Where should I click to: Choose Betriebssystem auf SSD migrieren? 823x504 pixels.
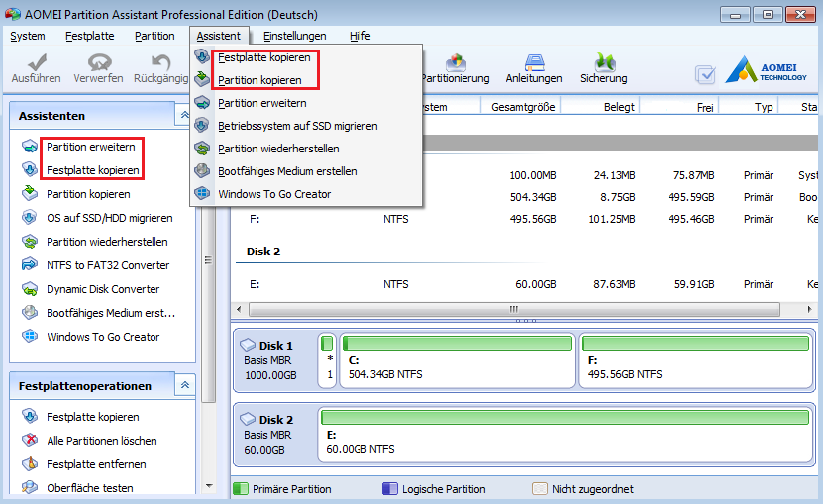pyautogui.click(x=297, y=126)
